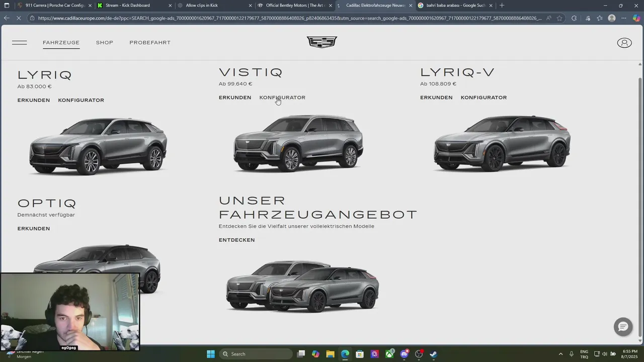Viewport: 644px width, 362px height.
Task: Click the LYRIQ car image
Action: click(x=98, y=145)
